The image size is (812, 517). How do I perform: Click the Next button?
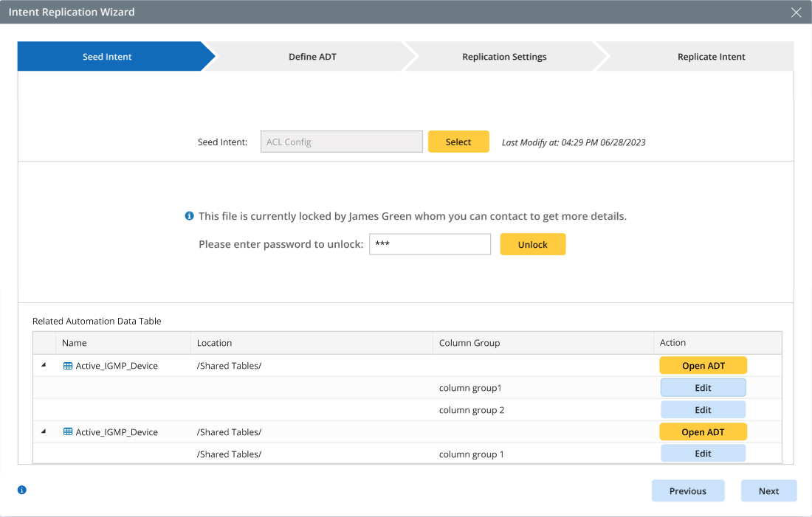click(768, 491)
